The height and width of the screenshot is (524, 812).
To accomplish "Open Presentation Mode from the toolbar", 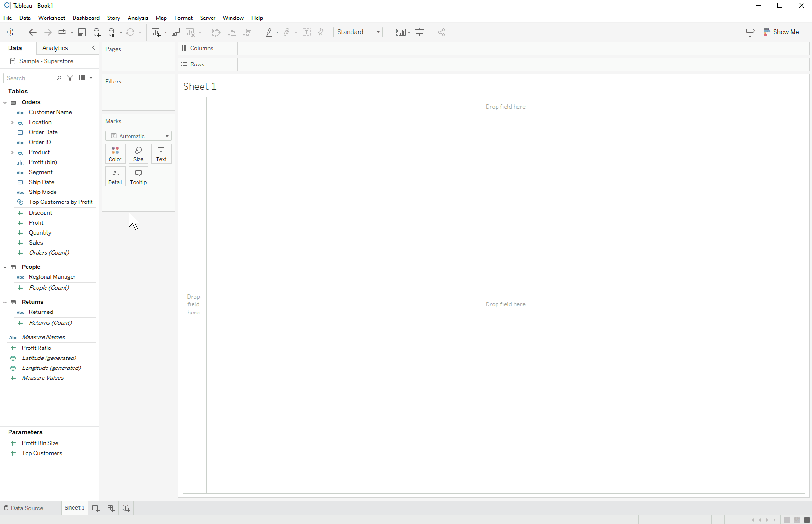I will click(420, 32).
